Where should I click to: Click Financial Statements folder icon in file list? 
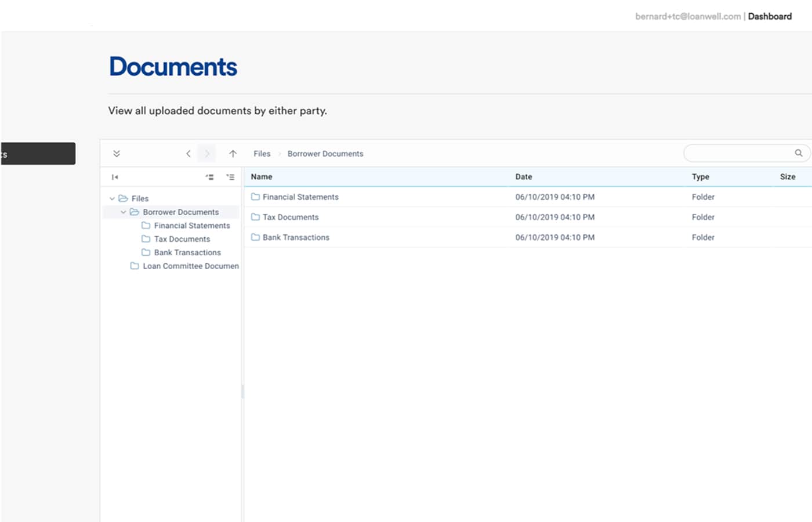coord(255,197)
